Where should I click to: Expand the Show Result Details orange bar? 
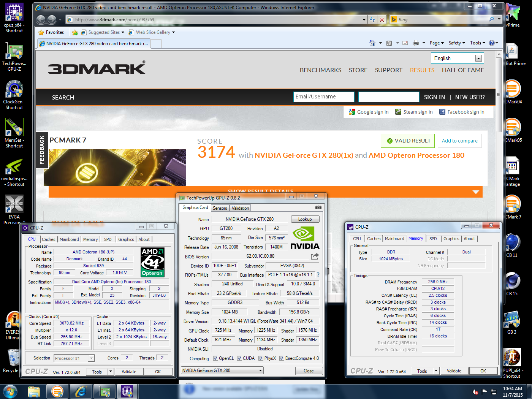[266, 192]
